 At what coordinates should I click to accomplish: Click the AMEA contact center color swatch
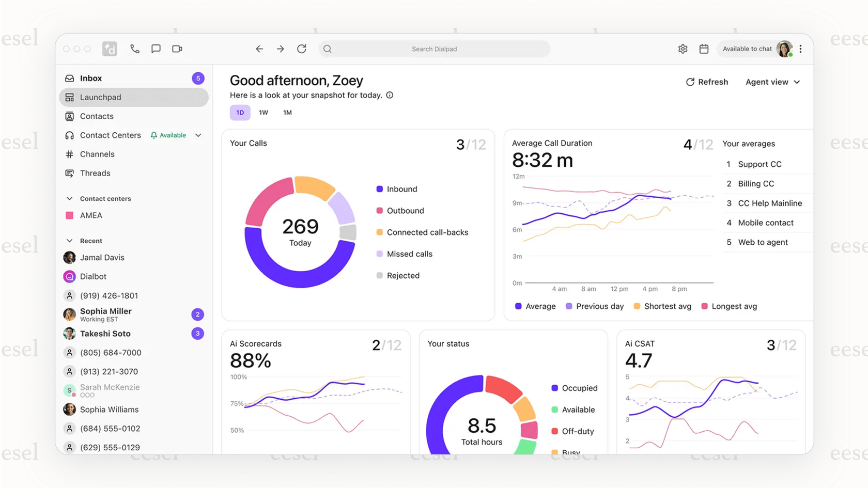pyautogui.click(x=70, y=215)
